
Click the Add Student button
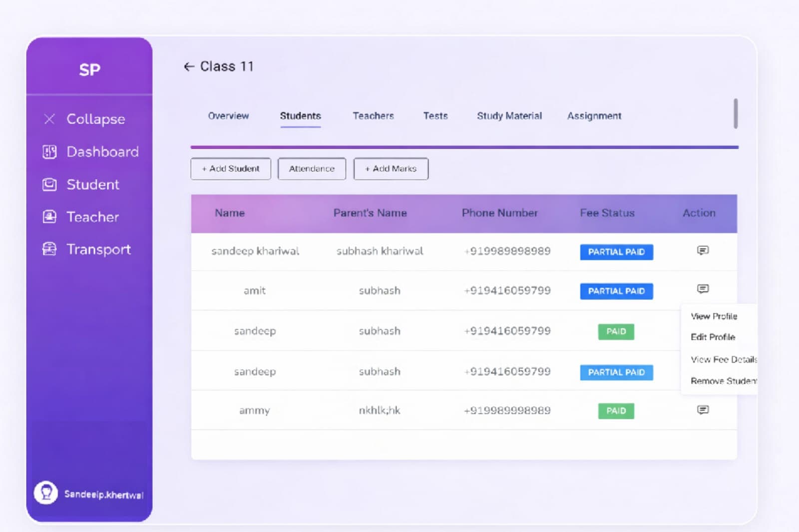231,169
